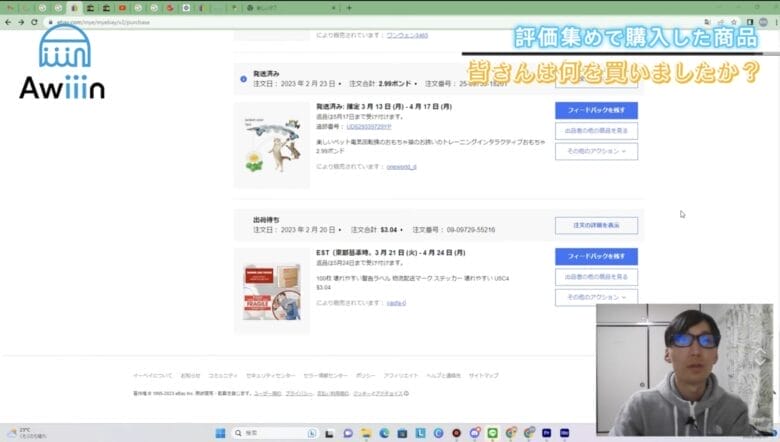The image size is (780, 442).
Task: Open Task View from the taskbar
Action: tap(329, 433)
